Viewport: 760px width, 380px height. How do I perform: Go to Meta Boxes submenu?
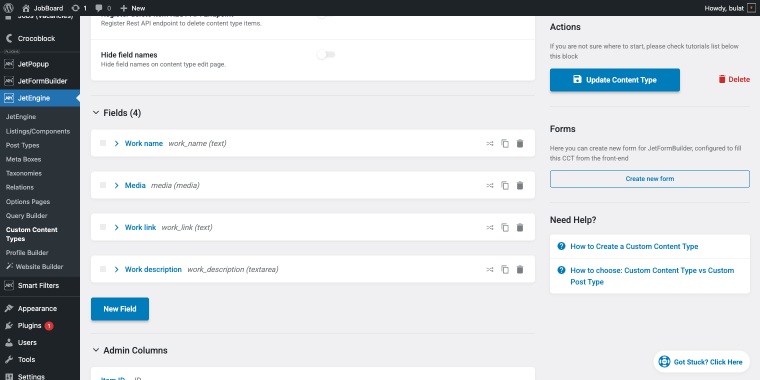click(23, 159)
